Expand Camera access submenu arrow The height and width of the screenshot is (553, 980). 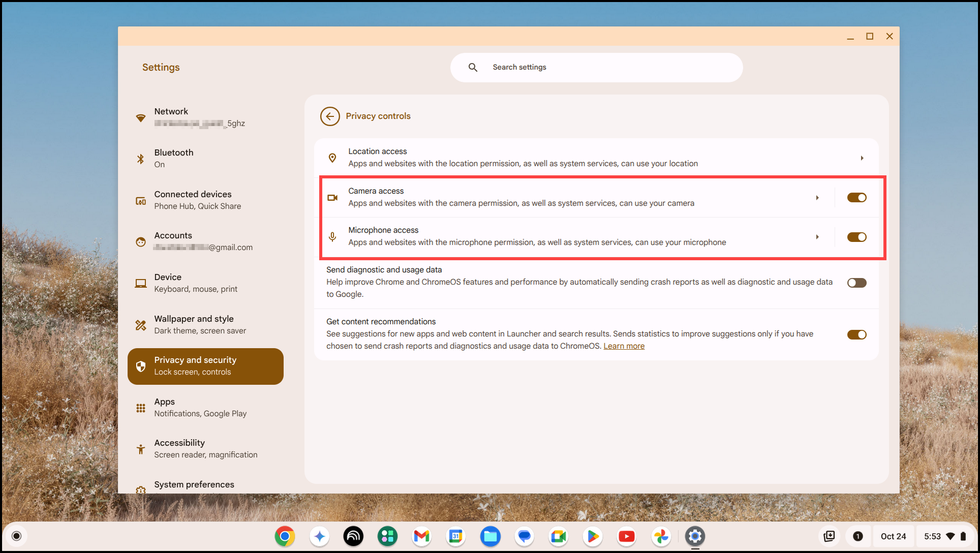817,198
